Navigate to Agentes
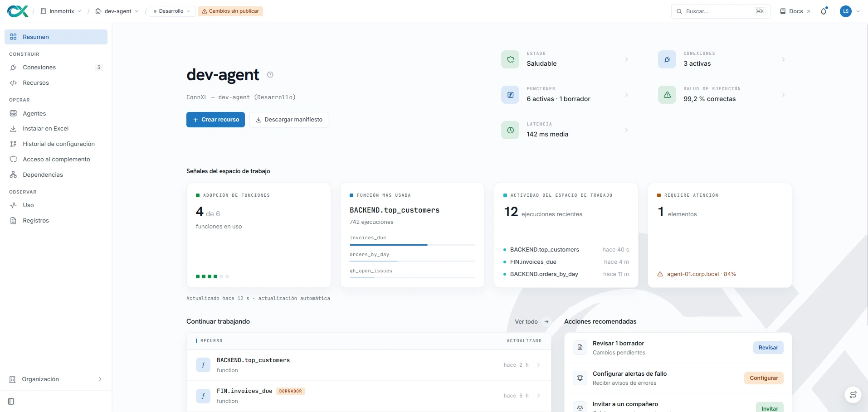This screenshot has width=868, height=412. pyautogui.click(x=56, y=113)
